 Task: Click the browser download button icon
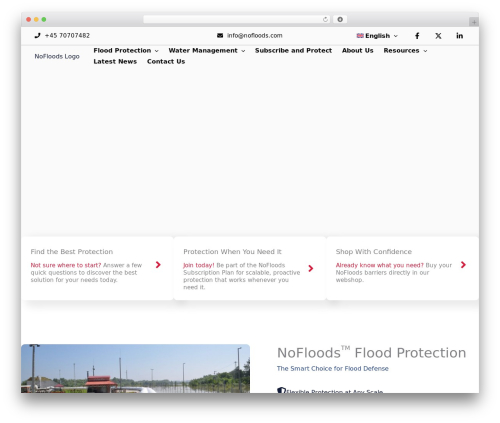[x=340, y=19]
